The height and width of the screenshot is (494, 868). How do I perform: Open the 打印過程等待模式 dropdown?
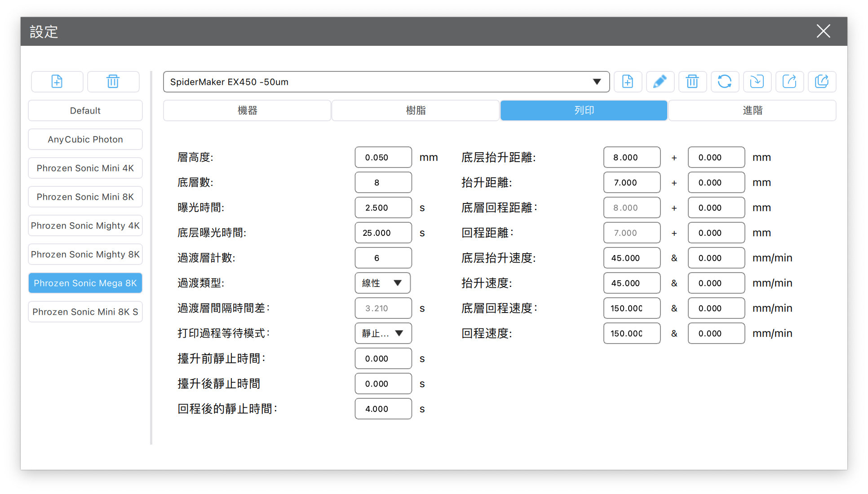coord(383,334)
